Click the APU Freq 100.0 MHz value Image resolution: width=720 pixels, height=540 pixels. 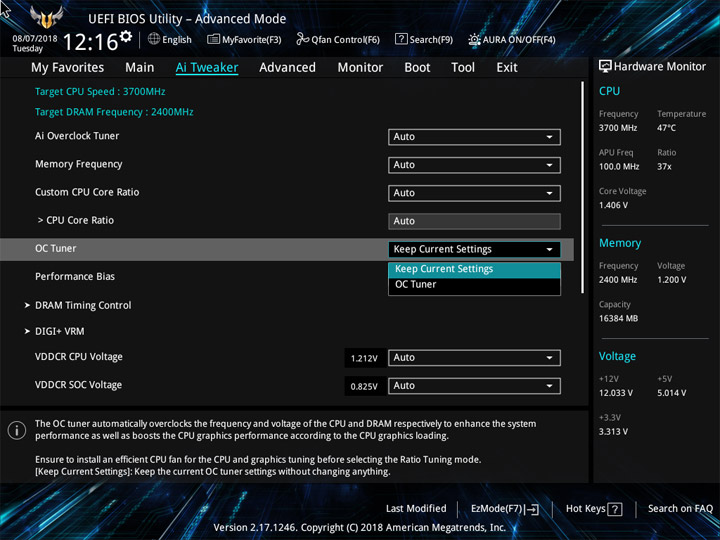(x=619, y=167)
